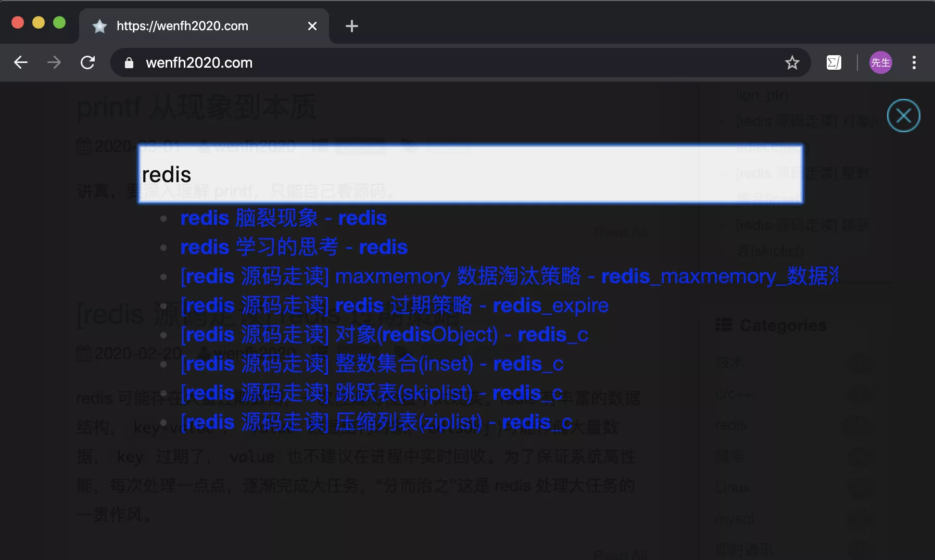Close the search overlay with X icon

click(903, 116)
